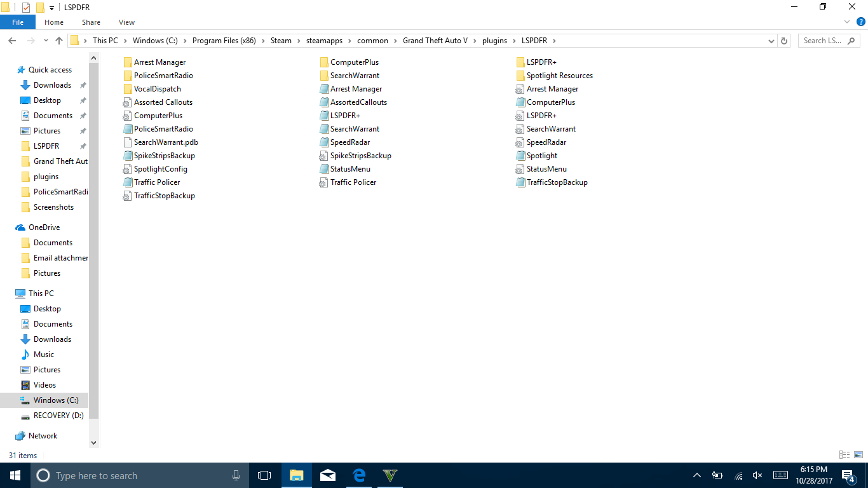Screen dimensions: 868x488
Task: Switch to the Home ribbon tab
Action: pyautogui.click(x=54, y=22)
